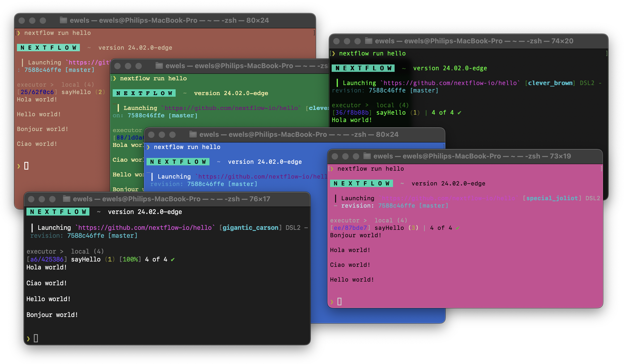This screenshot has width=630, height=364.
Task: Select the 'nextflow run hello' command in the pink terminal
Action: (371, 169)
